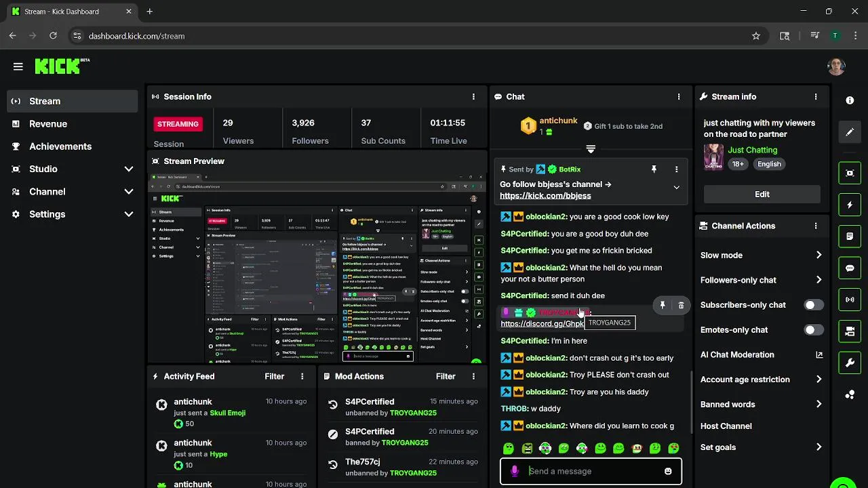Image resolution: width=868 pixels, height=488 pixels.
Task: Go to Stream in the sidebar
Action: pyautogui.click(x=73, y=101)
